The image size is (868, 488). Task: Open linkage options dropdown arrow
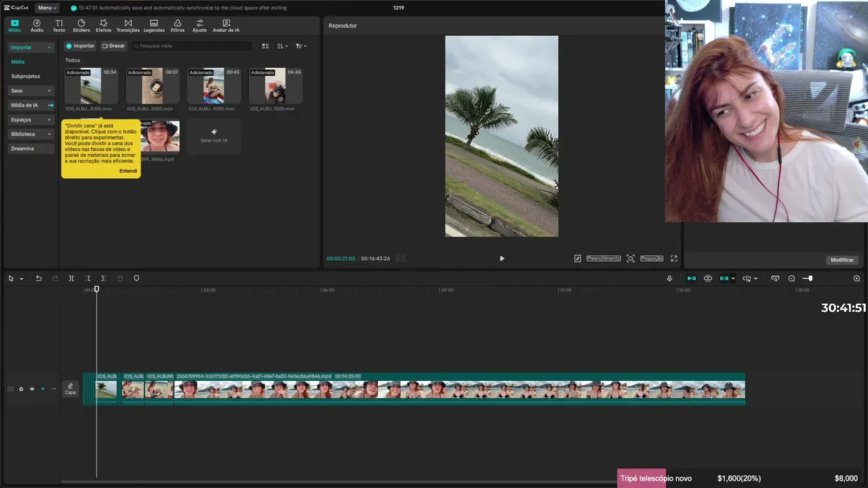click(733, 279)
